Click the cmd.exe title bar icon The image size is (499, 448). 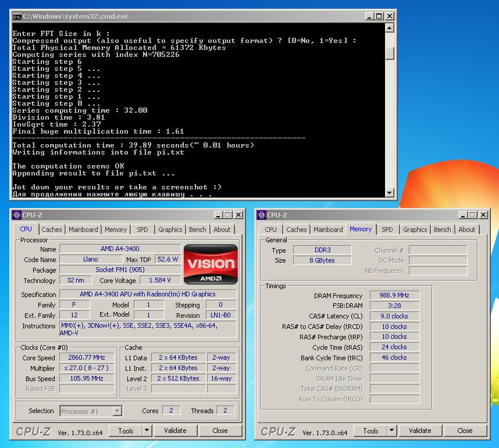[x=17, y=16]
